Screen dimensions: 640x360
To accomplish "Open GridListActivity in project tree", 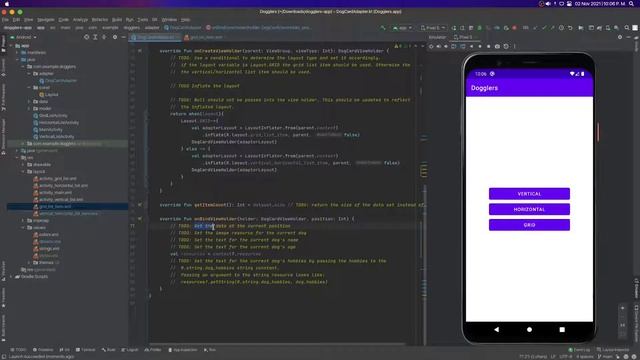I will click(x=50, y=116).
